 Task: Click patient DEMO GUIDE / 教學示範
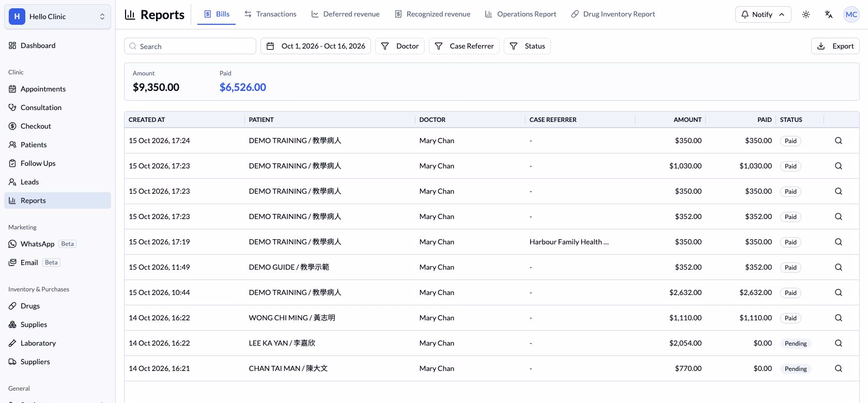tap(289, 267)
